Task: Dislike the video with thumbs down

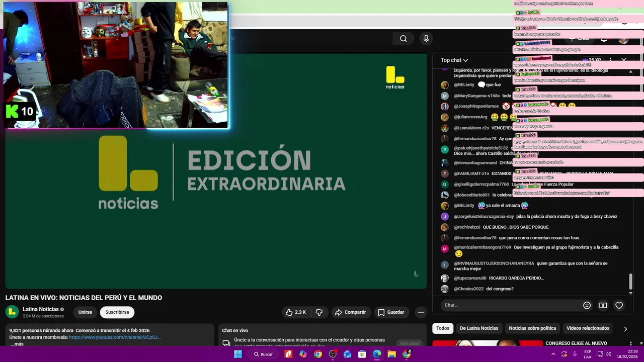Action: click(x=319, y=312)
